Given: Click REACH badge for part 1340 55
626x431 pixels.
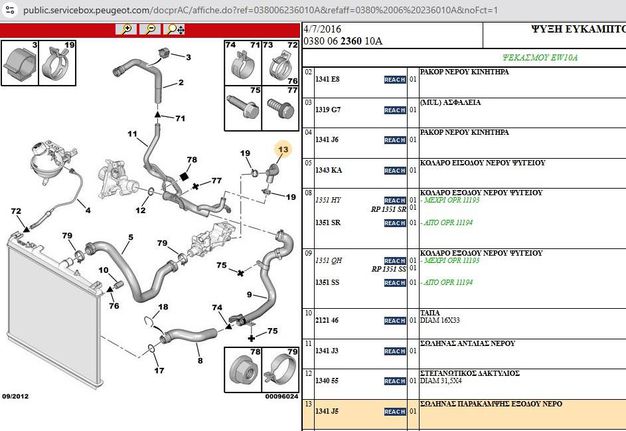Looking at the screenshot, I should click(x=395, y=381).
